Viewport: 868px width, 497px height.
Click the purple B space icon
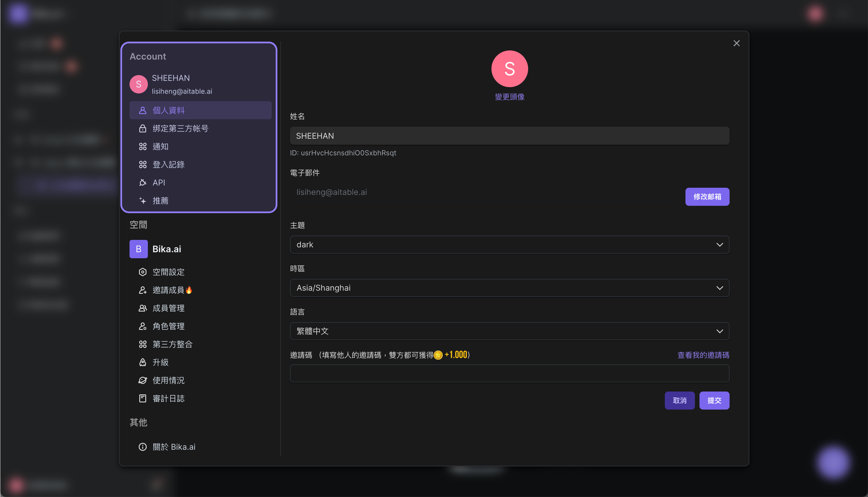tap(138, 249)
